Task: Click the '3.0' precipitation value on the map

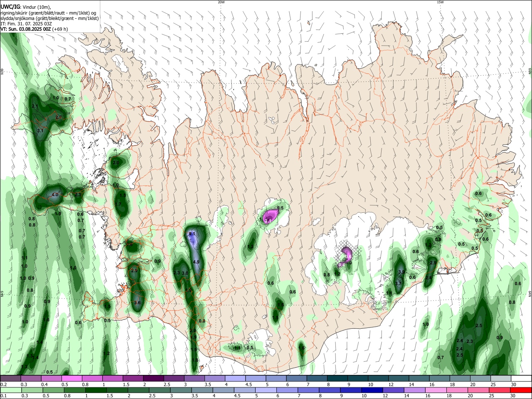Action: coord(185,273)
